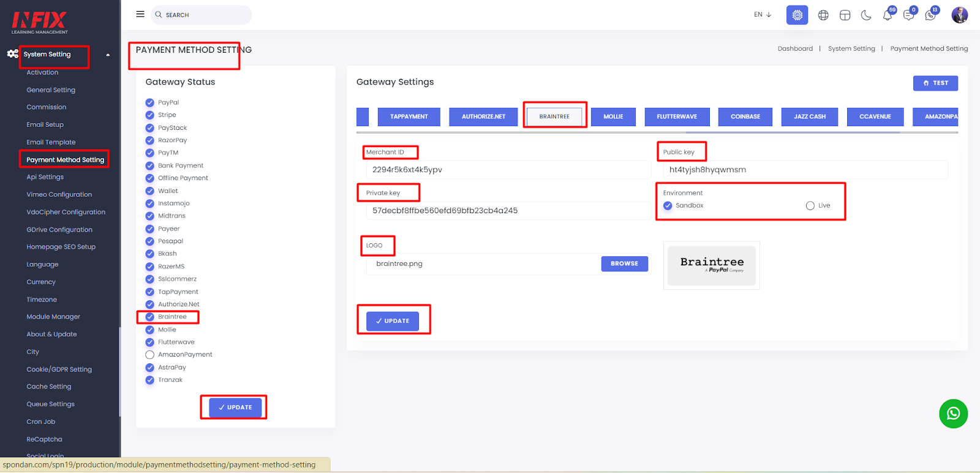The image size is (980, 473).
Task: Open Api Settings in sidebar
Action: pyautogui.click(x=45, y=177)
